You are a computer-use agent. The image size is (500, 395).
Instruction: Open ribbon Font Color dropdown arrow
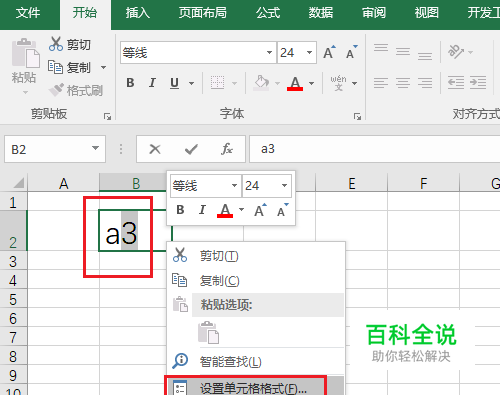[311, 83]
